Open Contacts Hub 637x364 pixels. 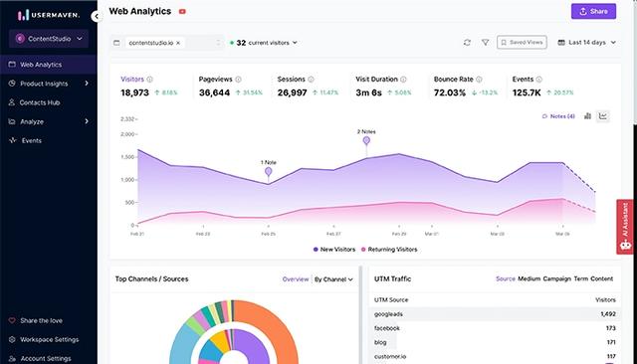click(40, 102)
